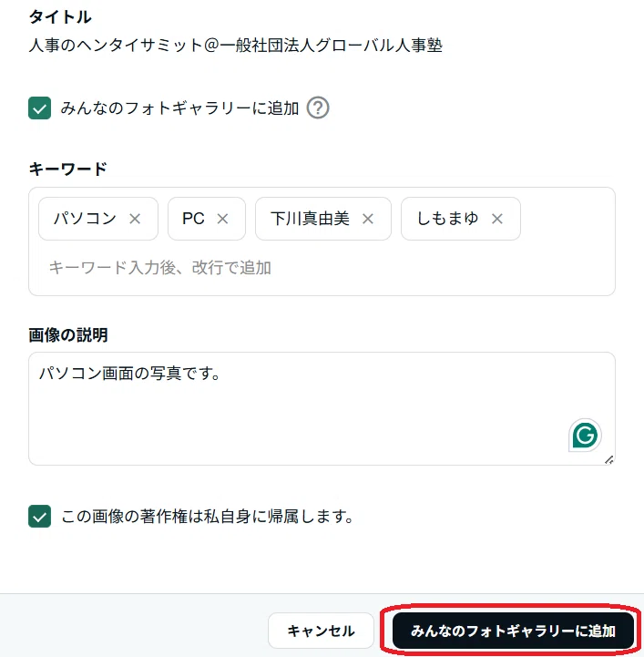644x657 pixels.
Task: Open the Grammarly icon in description box
Action: click(x=585, y=436)
